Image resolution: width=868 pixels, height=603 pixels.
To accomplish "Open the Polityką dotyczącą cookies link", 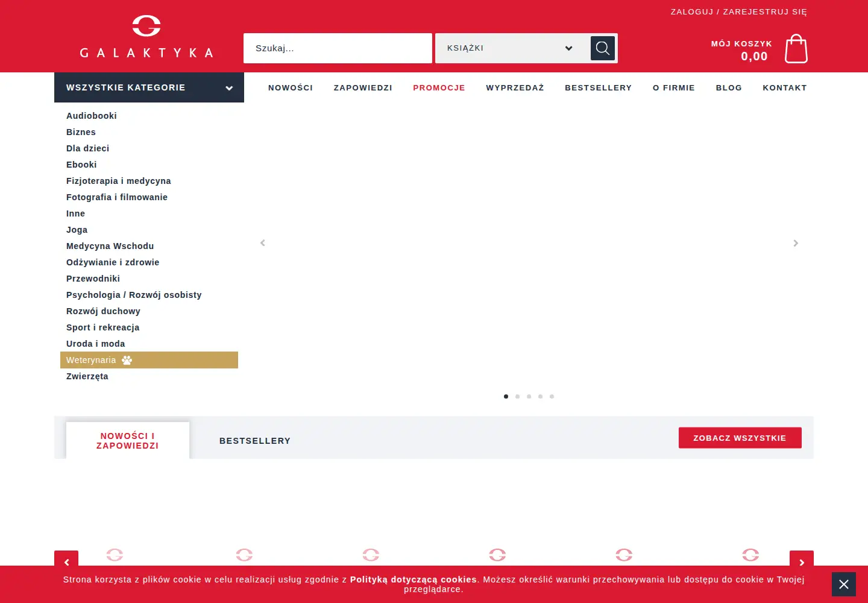I will point(414,579).
